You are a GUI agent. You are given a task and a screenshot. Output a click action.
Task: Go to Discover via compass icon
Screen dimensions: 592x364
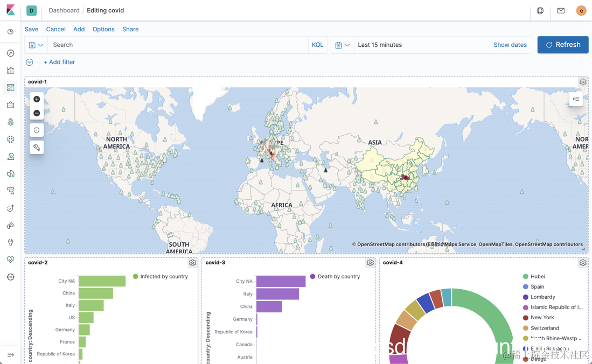tap(11, 53)
